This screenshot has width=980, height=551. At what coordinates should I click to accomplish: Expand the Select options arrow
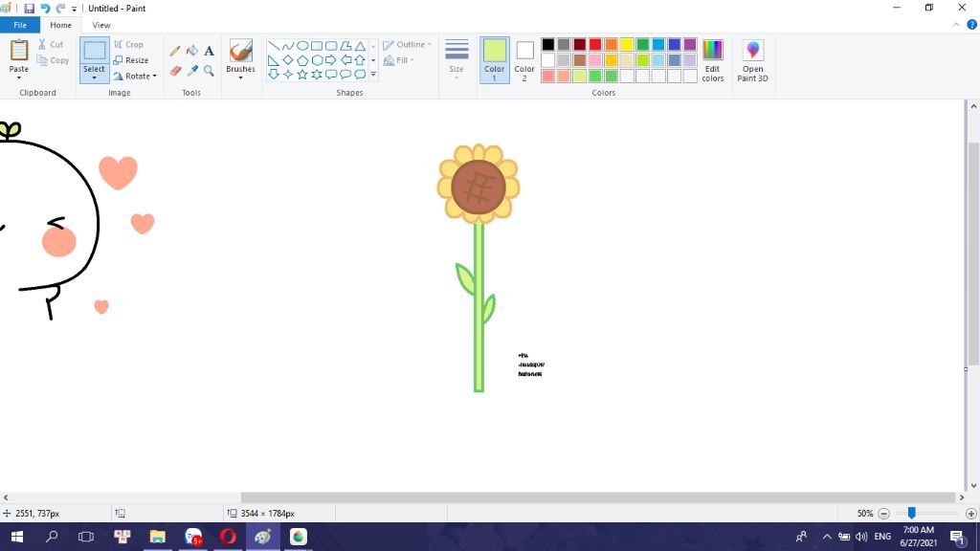(95, 77)
